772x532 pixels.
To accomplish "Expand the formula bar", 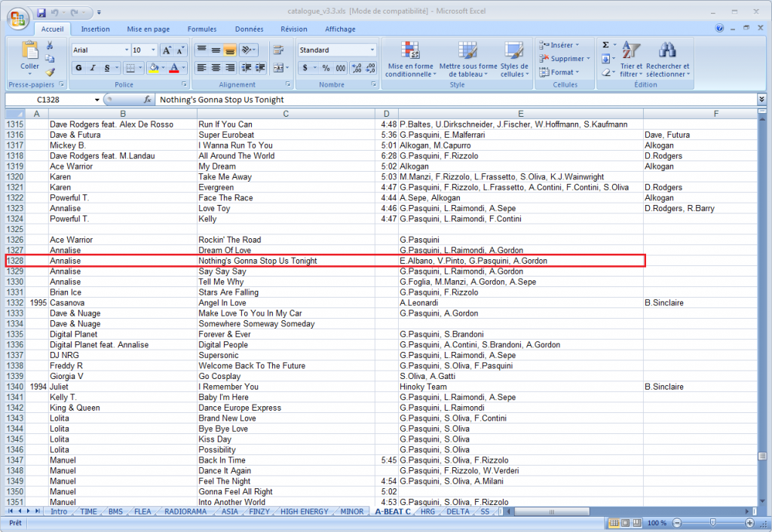I will click(x=761, y=99).
